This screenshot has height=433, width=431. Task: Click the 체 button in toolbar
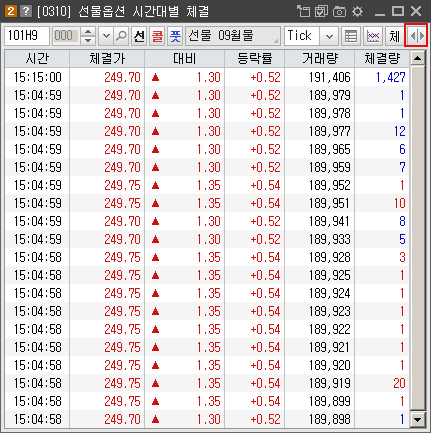[x=395, y=36]
